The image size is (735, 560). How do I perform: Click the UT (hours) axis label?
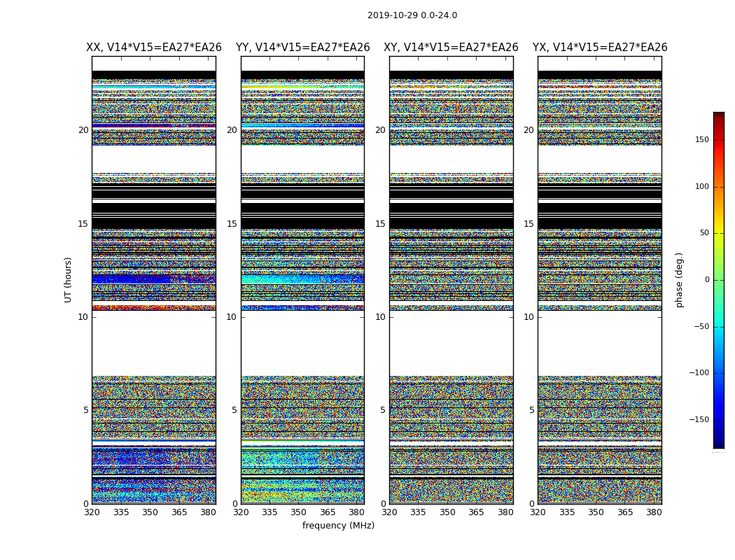[x=68, y=280]
